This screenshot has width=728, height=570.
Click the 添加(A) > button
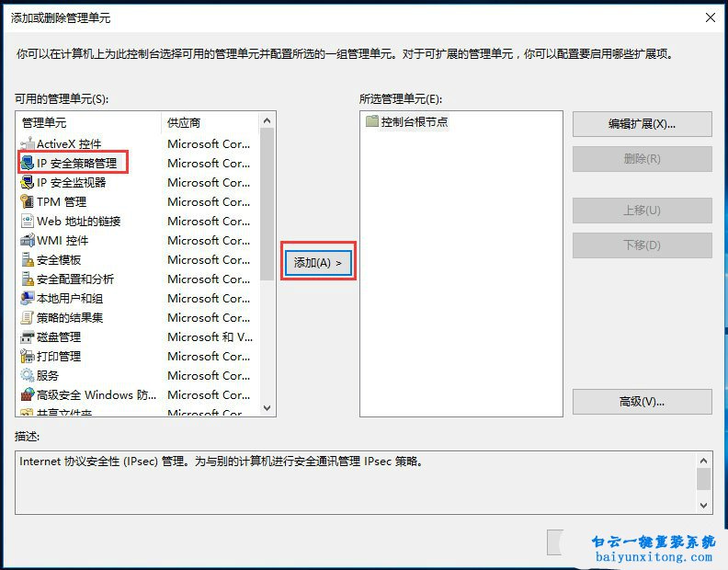pyautogui.click(x=318, y=263)
